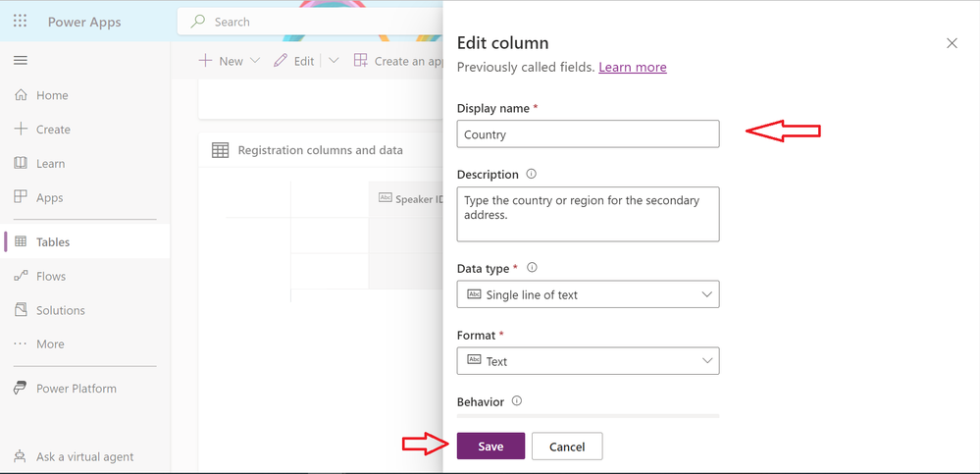Collapse the left navigation hamburger menu

pyautogui.click(x=21, y=61)
